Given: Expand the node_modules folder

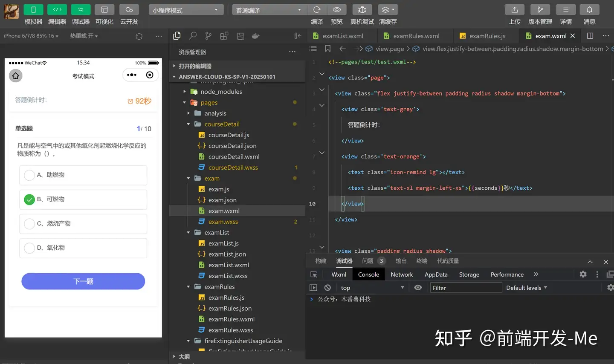Looking at the screenshot, I should click(x=185, y=92).
